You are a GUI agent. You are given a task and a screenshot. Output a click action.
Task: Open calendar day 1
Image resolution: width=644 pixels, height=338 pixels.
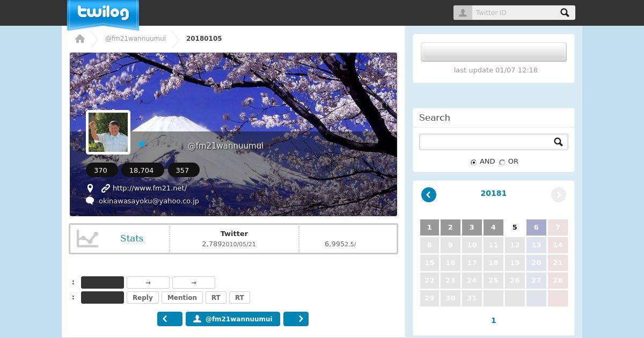429,227
